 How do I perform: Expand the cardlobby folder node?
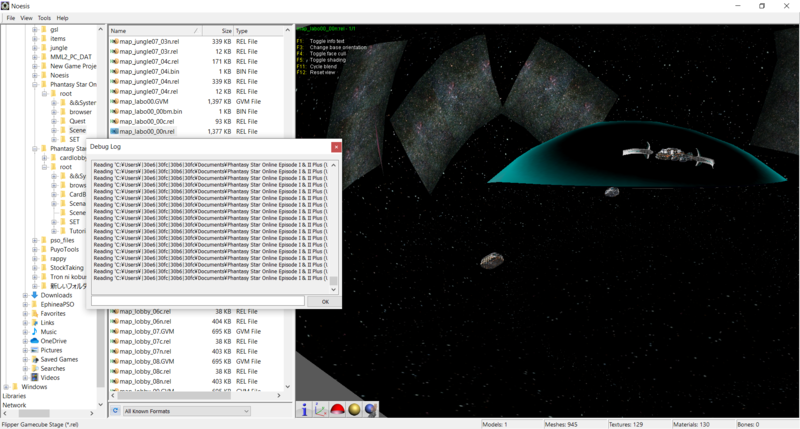(44, 158)
